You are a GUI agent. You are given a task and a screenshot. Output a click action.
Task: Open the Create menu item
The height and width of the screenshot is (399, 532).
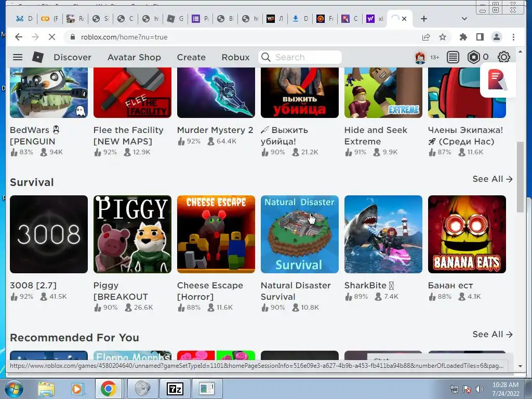tap(191, 57)
